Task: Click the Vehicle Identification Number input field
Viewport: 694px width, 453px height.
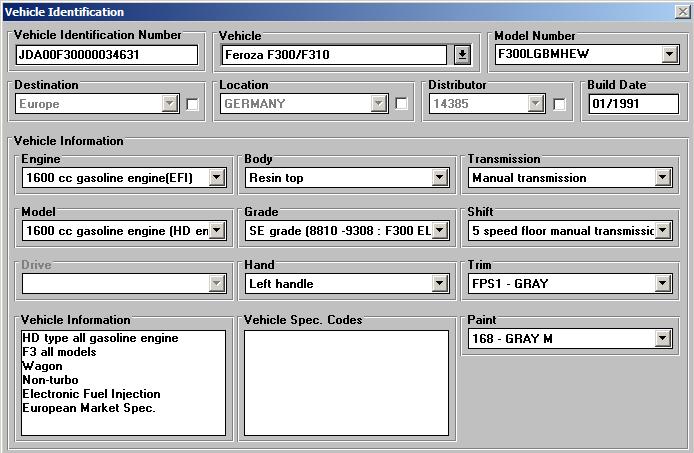Action: [107, 55]
